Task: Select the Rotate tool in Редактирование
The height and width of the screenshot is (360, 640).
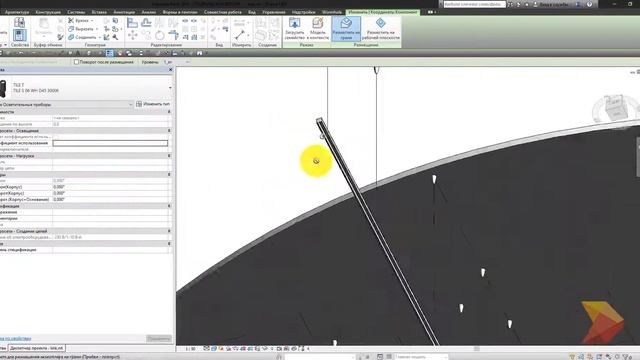Action: 160,36
